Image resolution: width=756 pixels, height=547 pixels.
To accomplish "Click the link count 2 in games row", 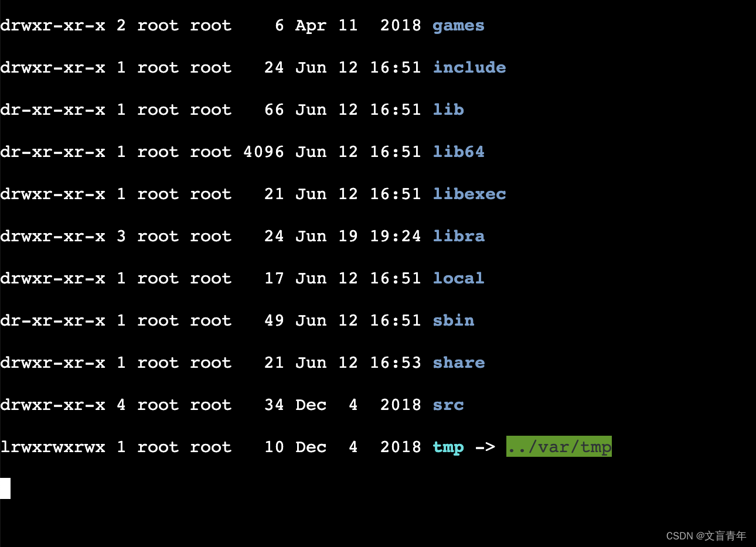I will (x=121, y=25).
